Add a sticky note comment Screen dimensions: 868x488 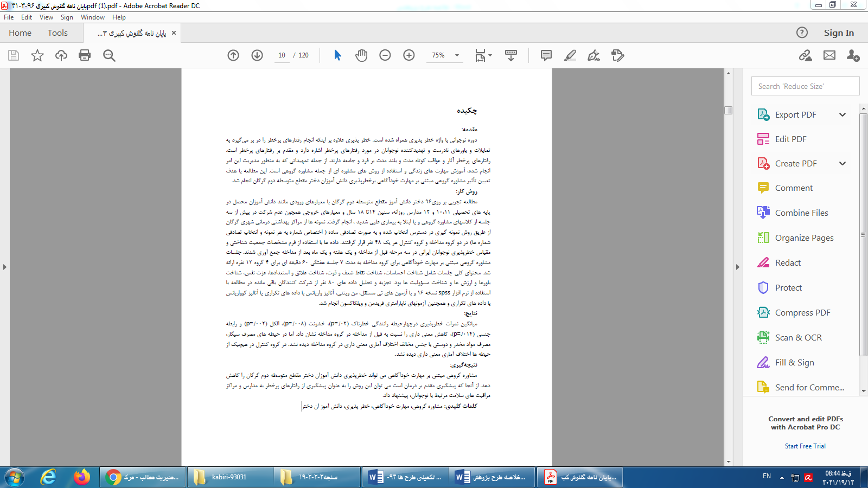point(546,55)
